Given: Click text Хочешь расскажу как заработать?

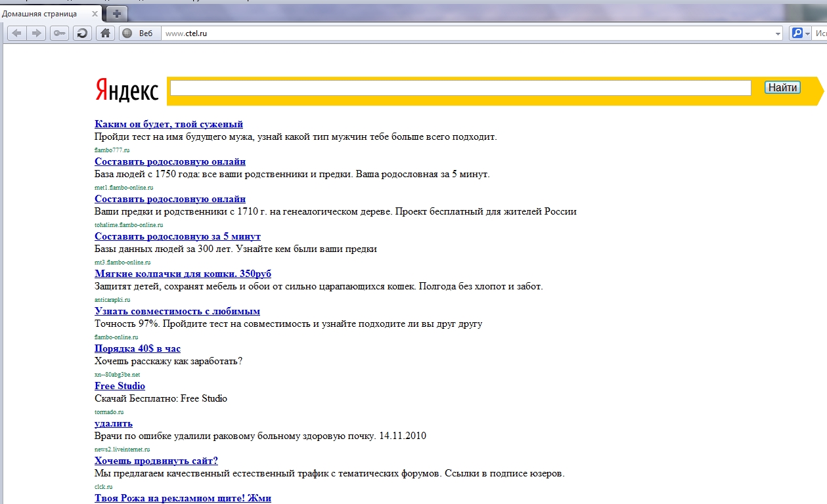Looking at the screenshot, I should pos(168,362).
